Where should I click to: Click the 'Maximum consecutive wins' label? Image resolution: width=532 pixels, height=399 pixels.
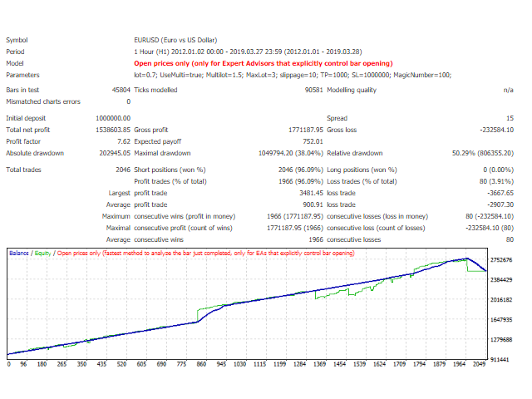(169, 216)
